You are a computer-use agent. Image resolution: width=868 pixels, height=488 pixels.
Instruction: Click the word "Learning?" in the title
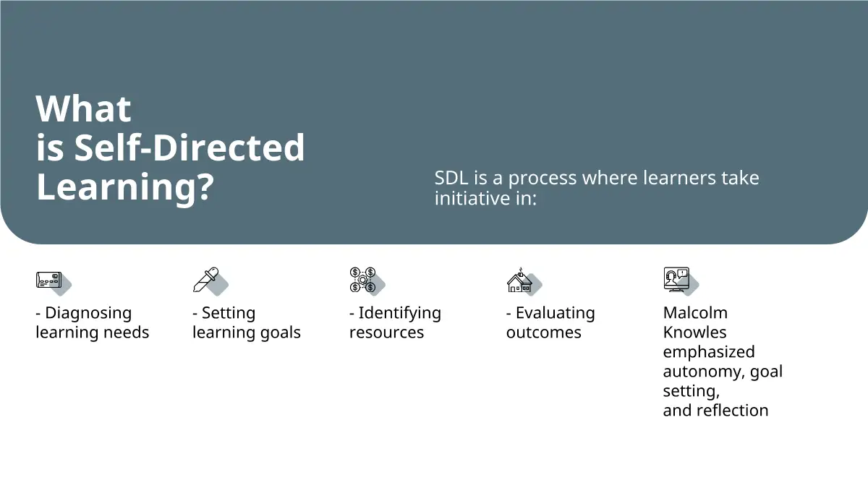coord(124,187)
